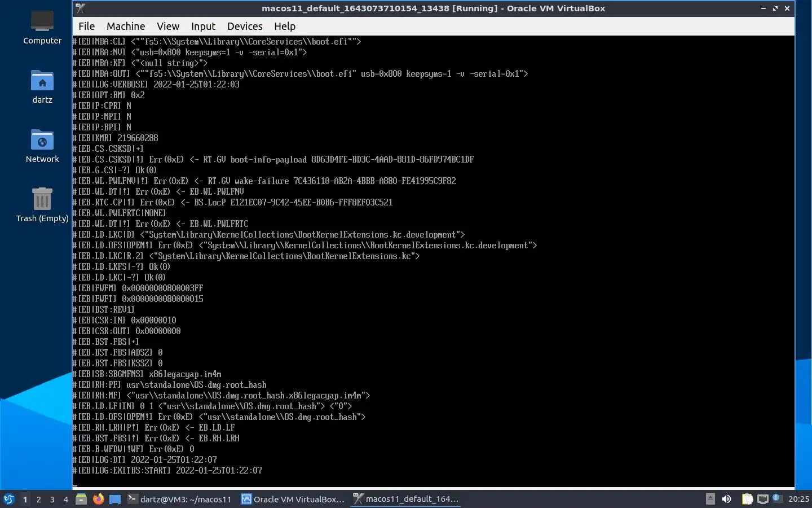Open the Help menu
The height and width of the screenshot is (508, 812).
click(x=285, y=26)
